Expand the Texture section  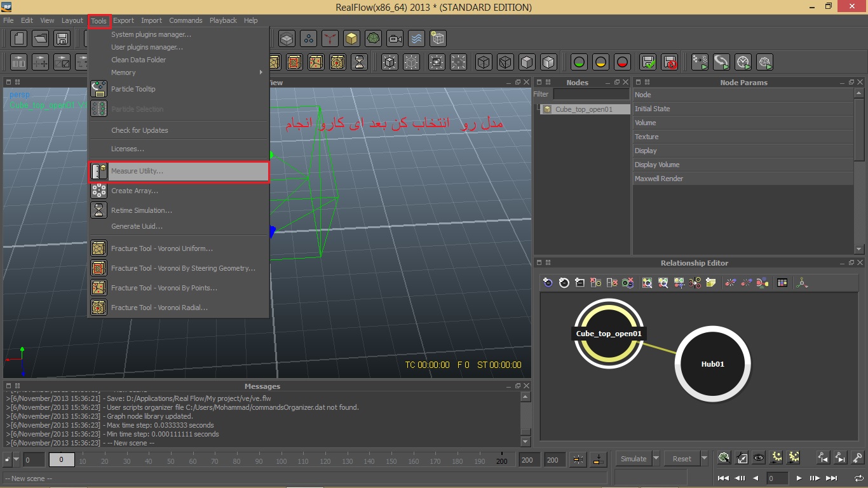point(743,137)
